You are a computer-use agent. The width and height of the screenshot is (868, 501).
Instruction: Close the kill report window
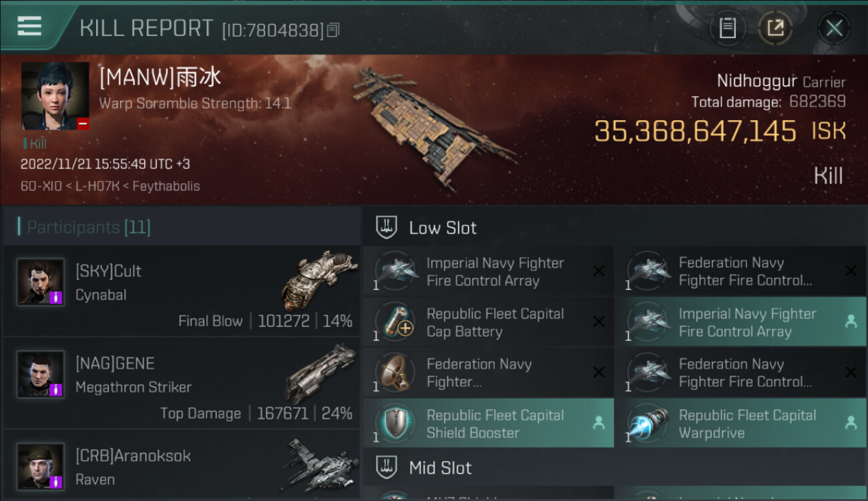[834, 28]
